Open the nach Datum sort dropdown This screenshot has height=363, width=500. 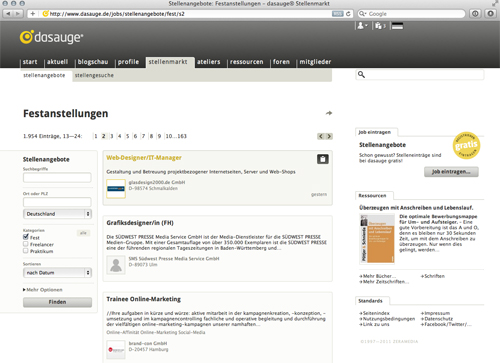pyautogui.click(x=57, y=273)
